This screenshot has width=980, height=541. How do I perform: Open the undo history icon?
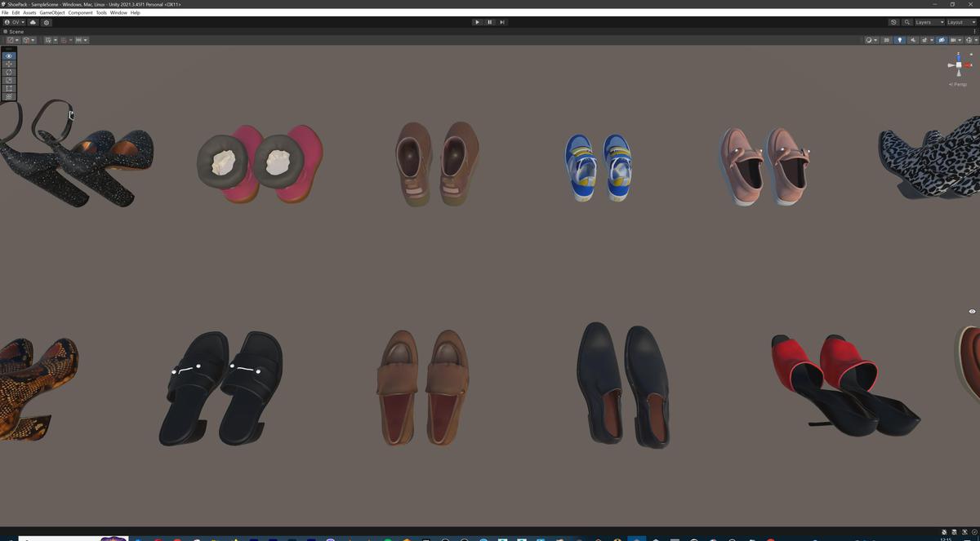coord(893,22)
